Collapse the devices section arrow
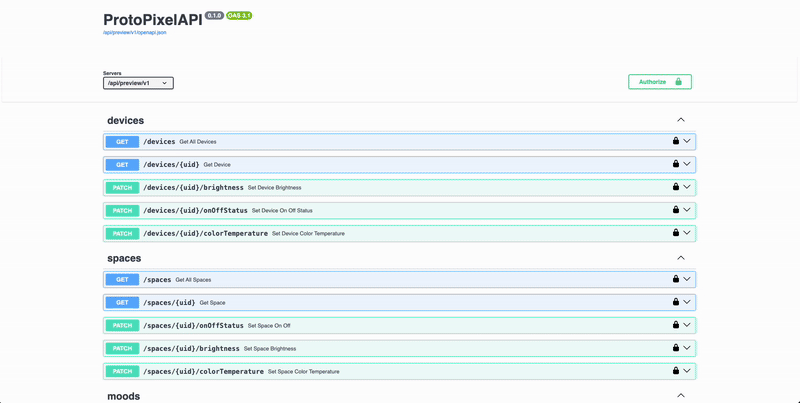The image size is (800, 403). click(681, 120)
